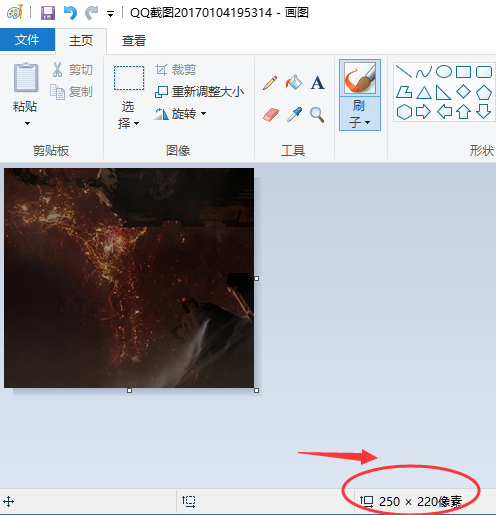Switch to the 查看 tab
Screen dimensions: 496x515
(x=134, y=41)
